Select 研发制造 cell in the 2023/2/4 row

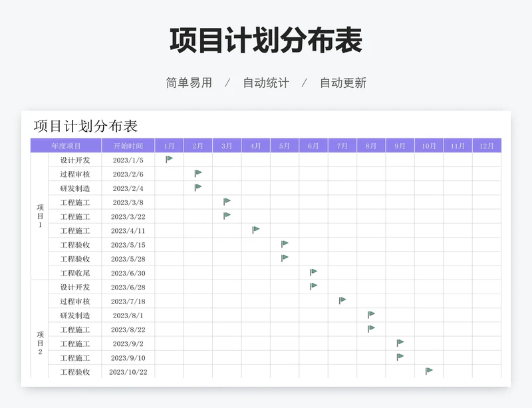click(x=75, y=188)
